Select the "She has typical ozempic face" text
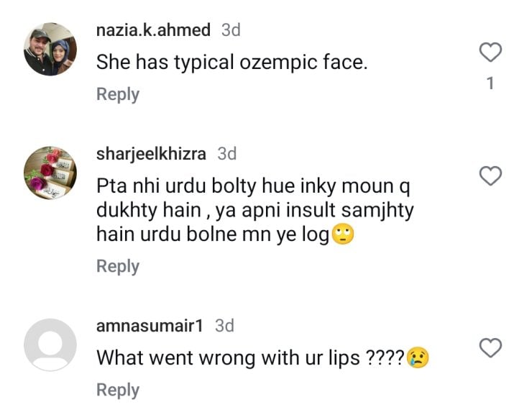 [231, 63]
